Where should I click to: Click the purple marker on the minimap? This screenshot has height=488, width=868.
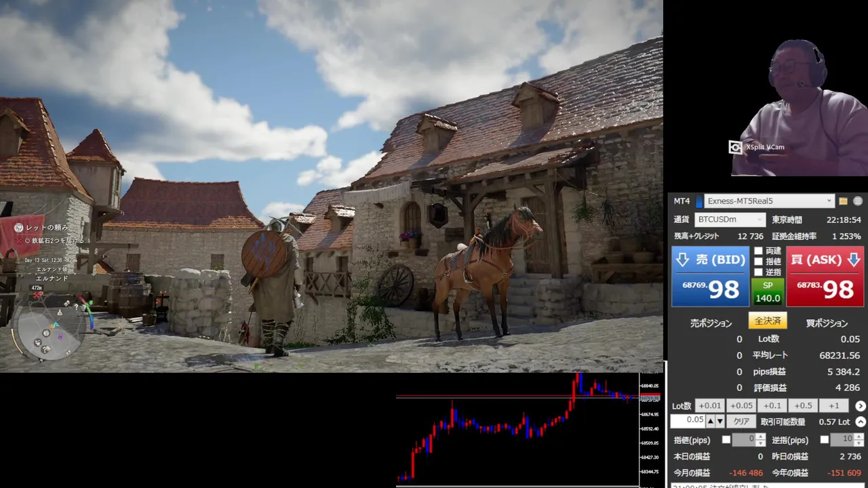coord(60,336)
